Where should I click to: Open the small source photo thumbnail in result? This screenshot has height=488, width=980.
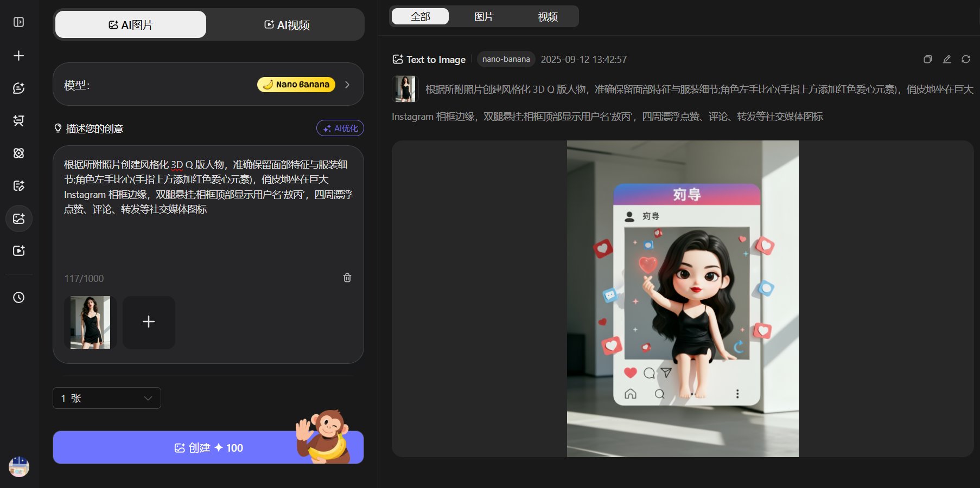[x=405, y=89]
